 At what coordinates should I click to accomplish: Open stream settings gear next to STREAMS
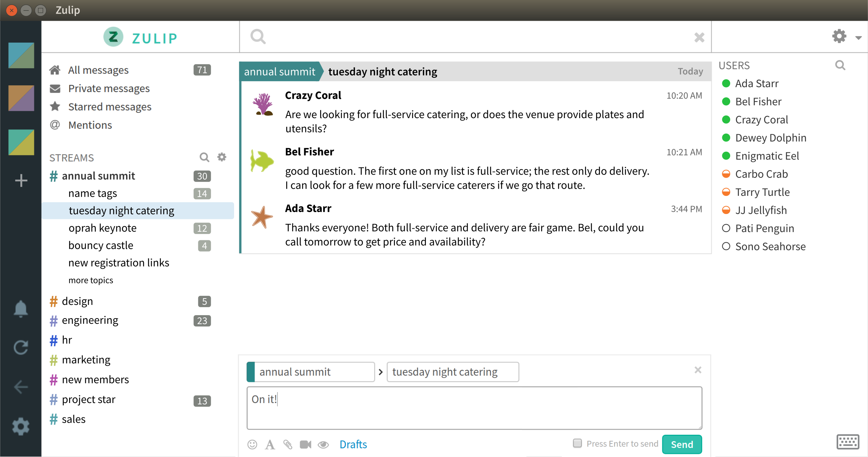point(222,157)
